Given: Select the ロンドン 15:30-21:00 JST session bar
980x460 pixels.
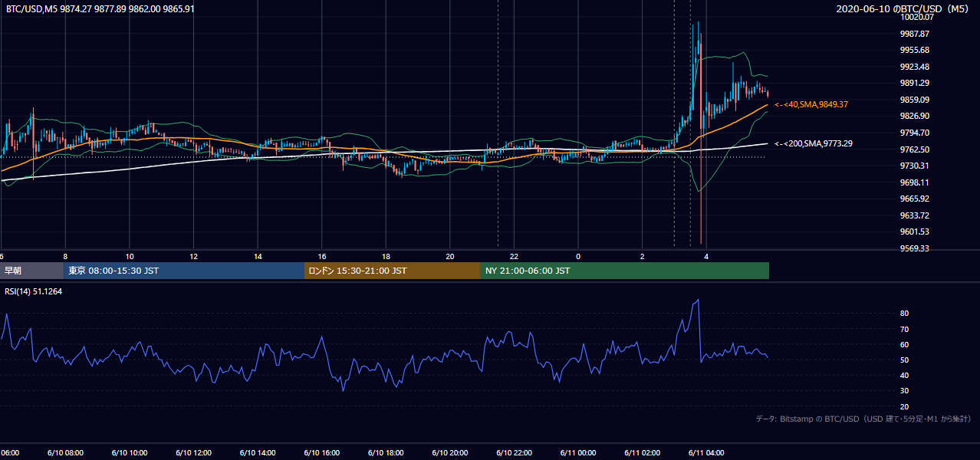Looking at the screenshot, I should tap(393, 271).
